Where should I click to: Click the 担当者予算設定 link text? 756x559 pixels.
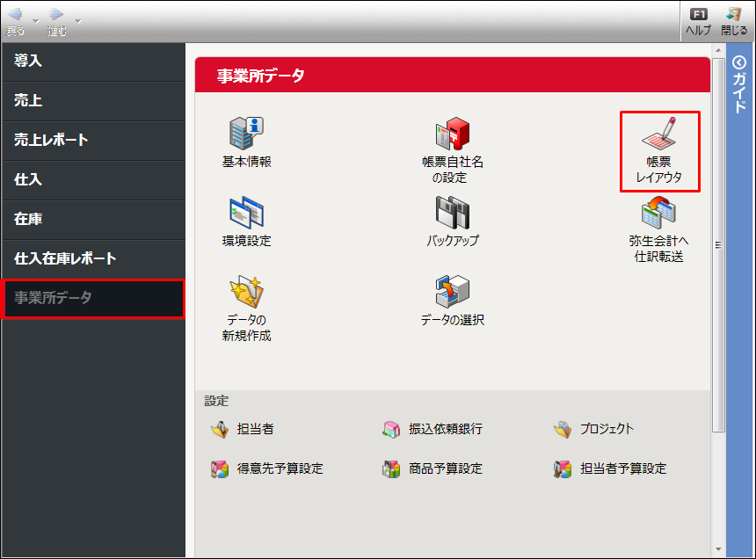[623, 468]
